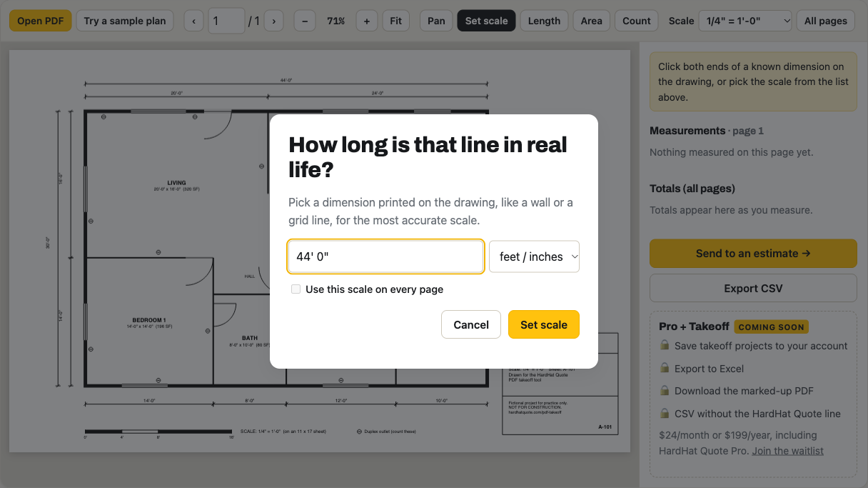Screen dimensions: 868x488
Task: Select the Area measurement tool
Action: pos(591,21)
